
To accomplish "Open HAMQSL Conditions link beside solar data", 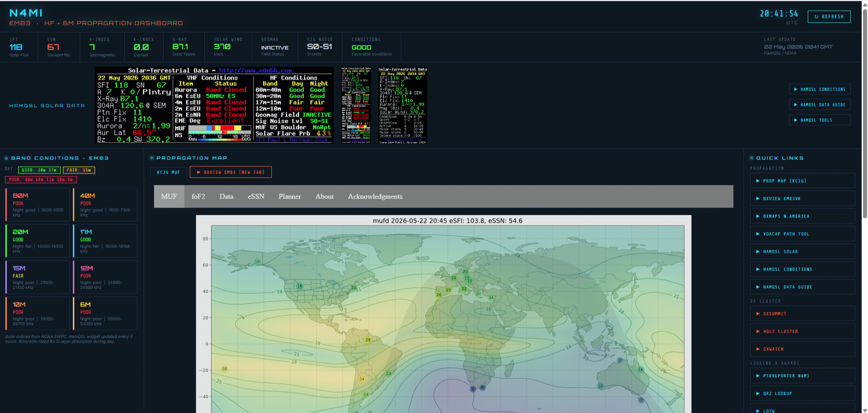I will pyautogui.click(x=820, y=89).
